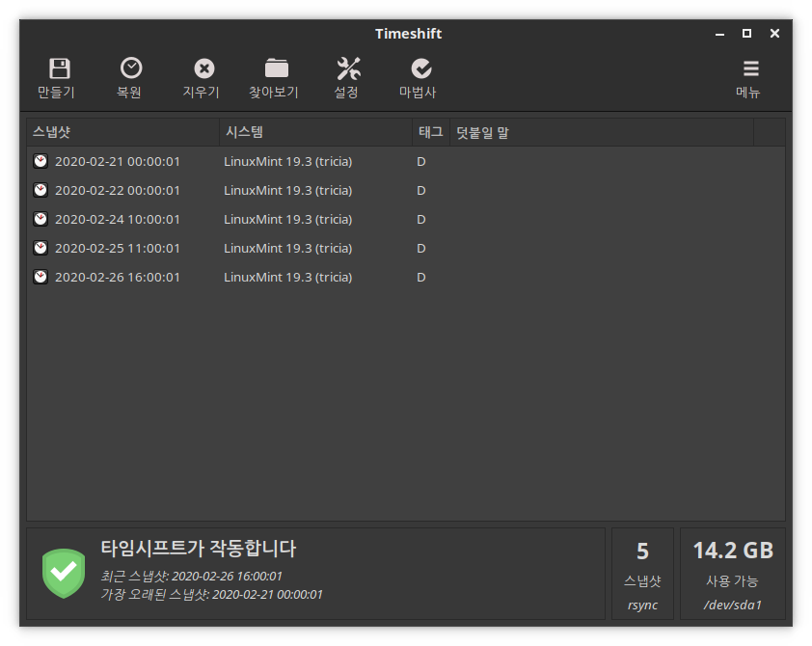Viewport: 812px width, 646px height.
Task: Select snapshot date 2020-02-26 16:00:01
Action: (x=118, y=278)
